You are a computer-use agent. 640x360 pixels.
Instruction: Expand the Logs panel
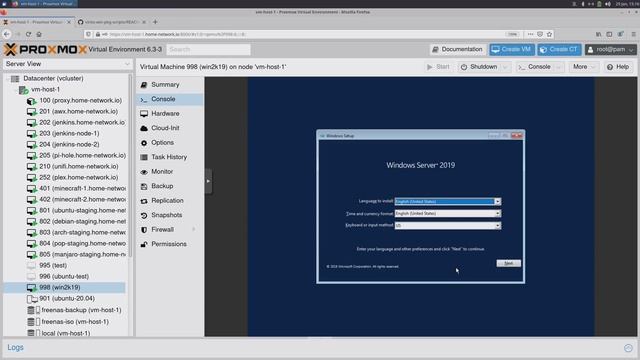click(x=628, y=348)
